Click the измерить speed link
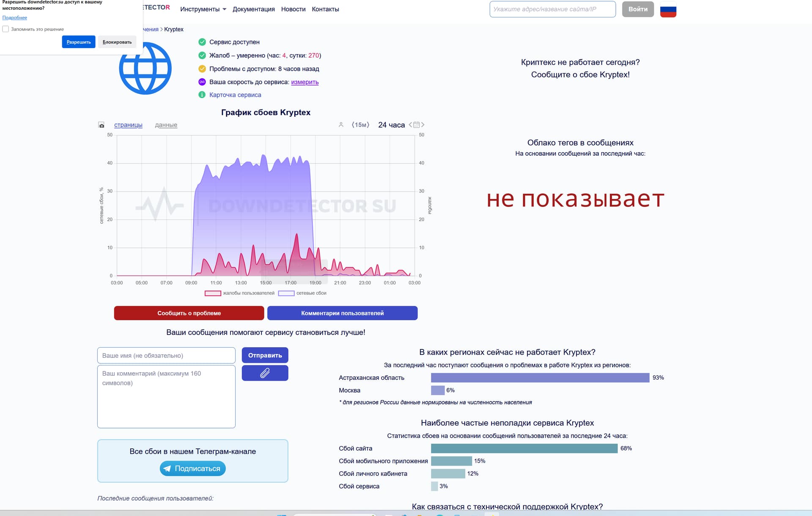This screenshot has width=812, height=516. coord(304,82)
